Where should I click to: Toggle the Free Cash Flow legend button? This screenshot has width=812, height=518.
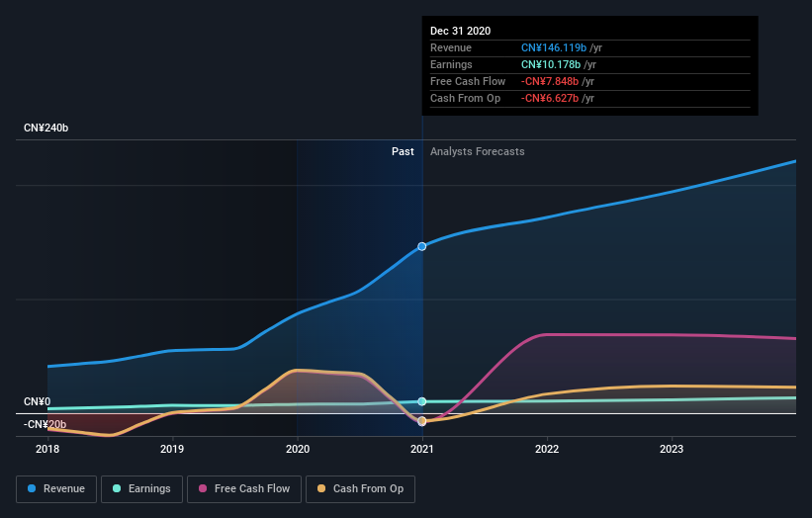[244, 489]
